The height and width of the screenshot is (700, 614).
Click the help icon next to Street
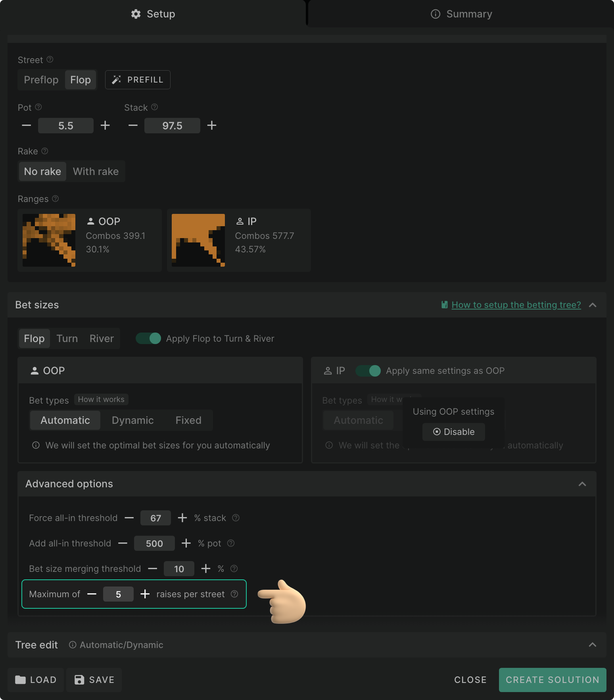pos(50,60)
